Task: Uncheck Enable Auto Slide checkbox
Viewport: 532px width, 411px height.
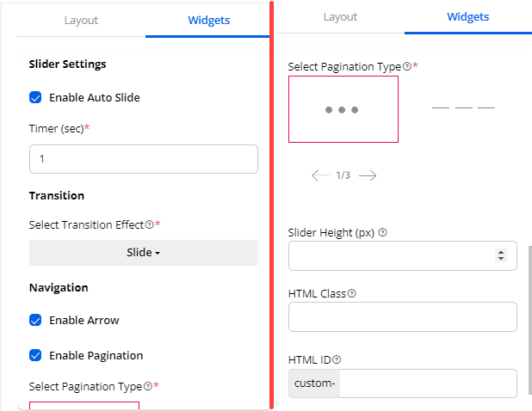Action: coord(36,98)
